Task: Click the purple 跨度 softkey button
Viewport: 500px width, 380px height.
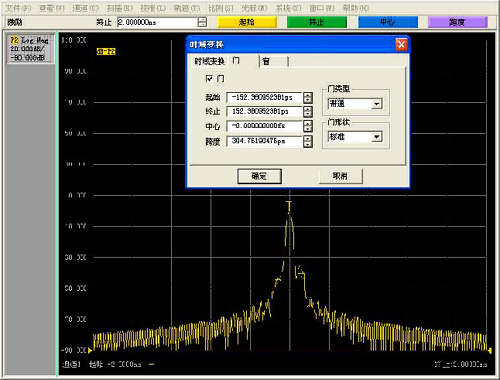Action: pyautogui.click(x=457, y=22)
